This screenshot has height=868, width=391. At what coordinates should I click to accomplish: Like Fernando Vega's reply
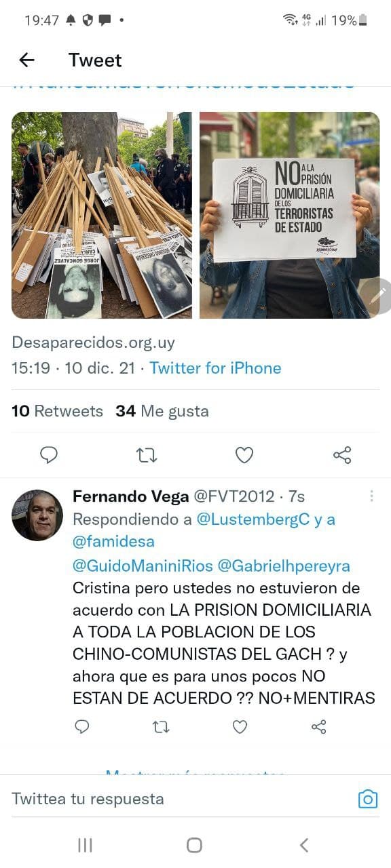pyautogui.click(x=240, y=727)
